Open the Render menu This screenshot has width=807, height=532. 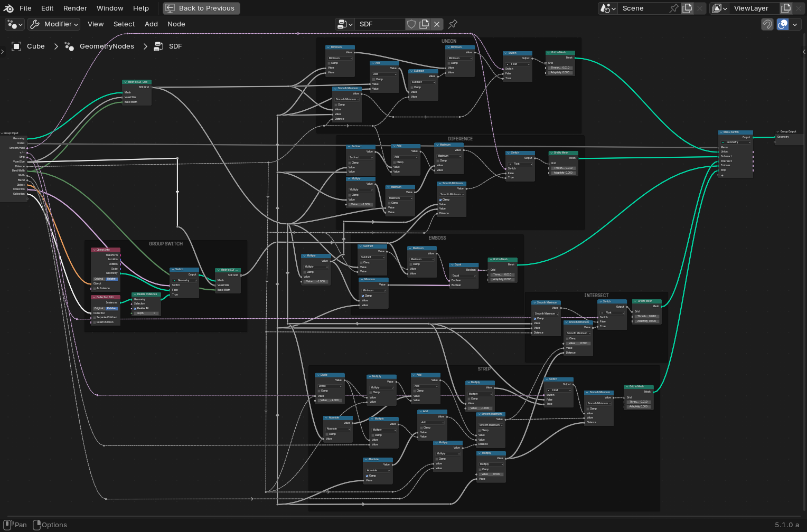tap(75, 8)
